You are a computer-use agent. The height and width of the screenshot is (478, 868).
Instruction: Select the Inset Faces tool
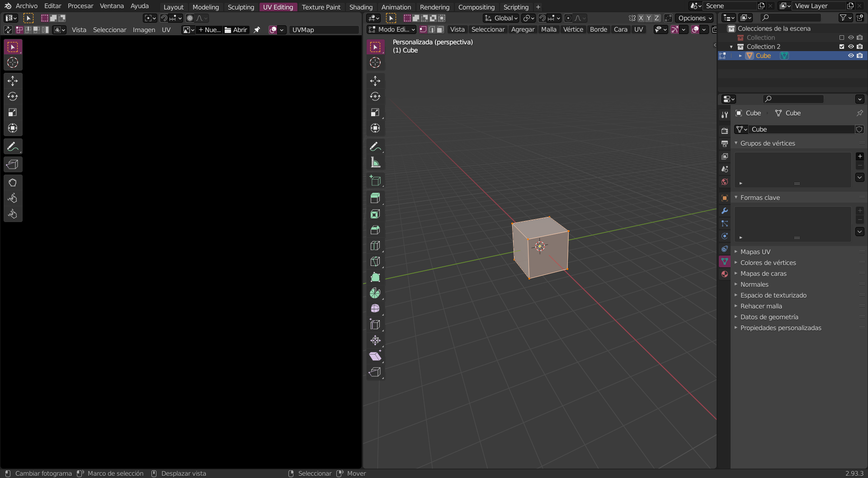[375, 214]
